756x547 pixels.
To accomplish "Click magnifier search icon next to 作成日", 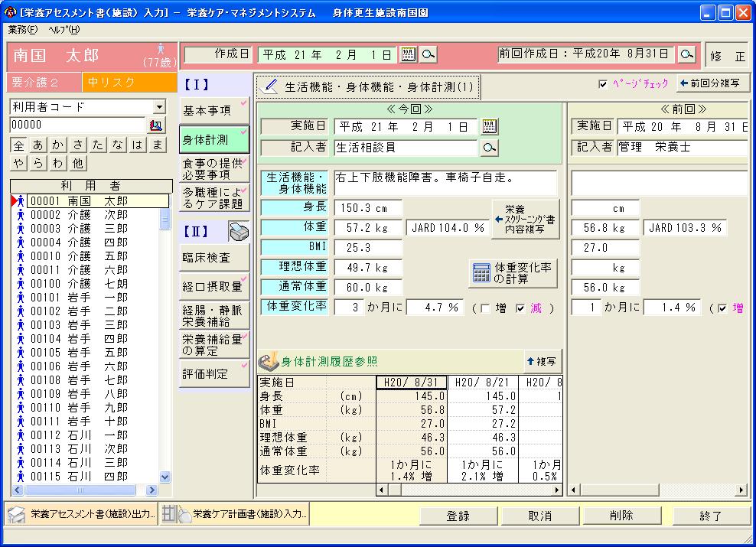I will click(x=429, y=54).
